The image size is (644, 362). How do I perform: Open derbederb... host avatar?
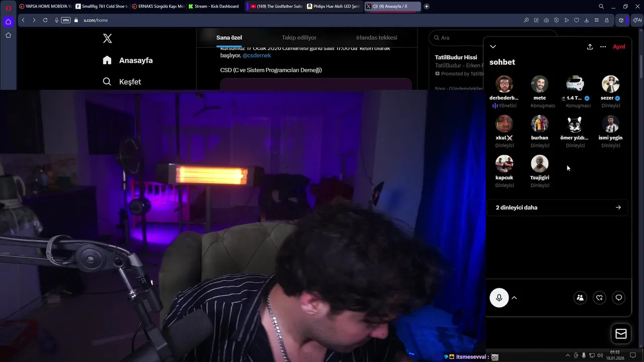coord(504,84)
